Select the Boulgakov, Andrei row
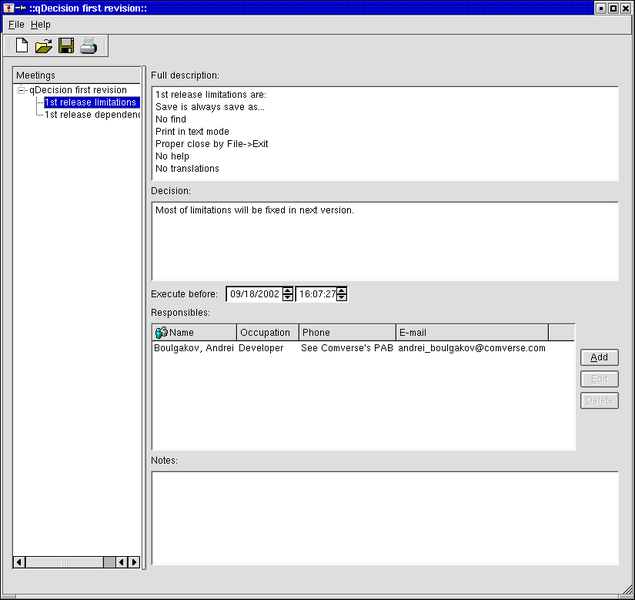635x600 pixels. pyautogui.click(x=363, y=348)
